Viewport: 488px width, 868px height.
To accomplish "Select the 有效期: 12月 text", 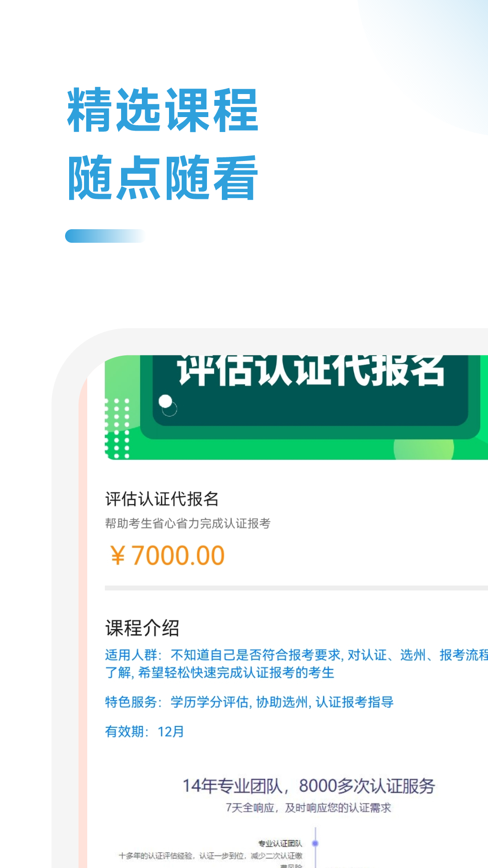I will [x=145, y=731].
